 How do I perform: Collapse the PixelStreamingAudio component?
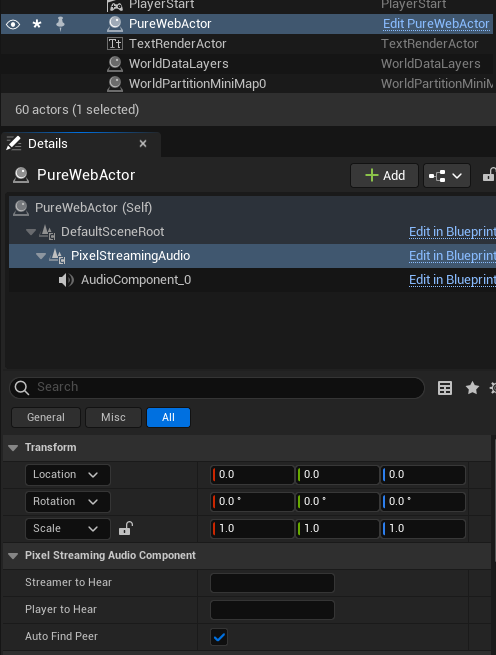(41, 256)
